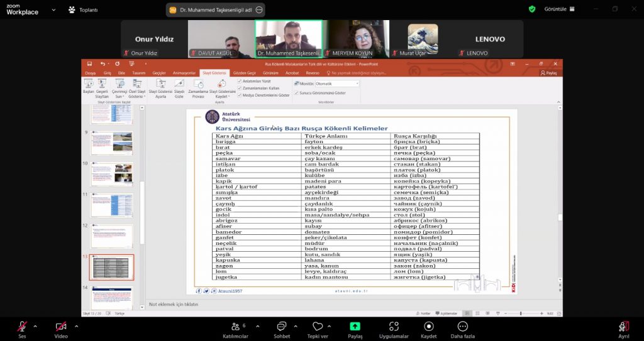Zoom out with minus icon
This screenshot has height=341, width=644.
(x=506, y=313)
